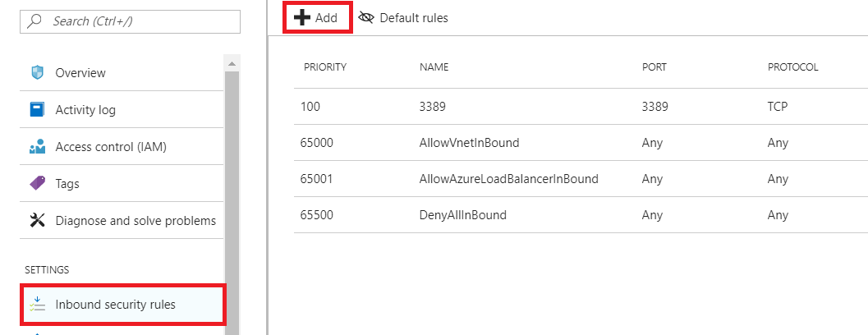Click the purple Tags icon
The image size is (868, 335).
37,183
